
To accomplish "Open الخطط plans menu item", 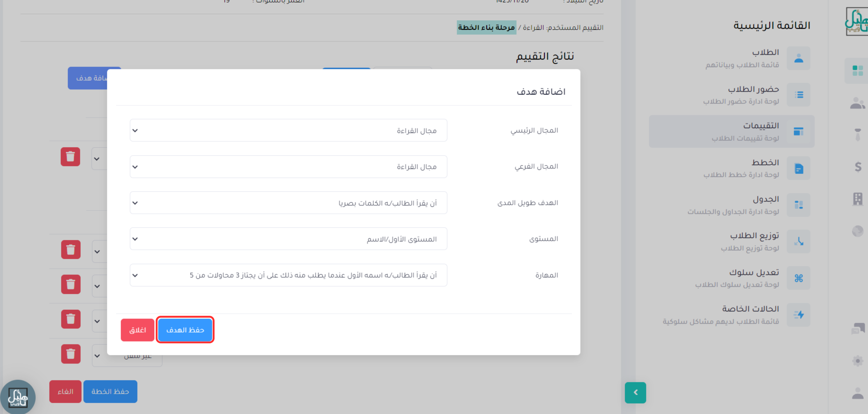I will tap(731, 168).
